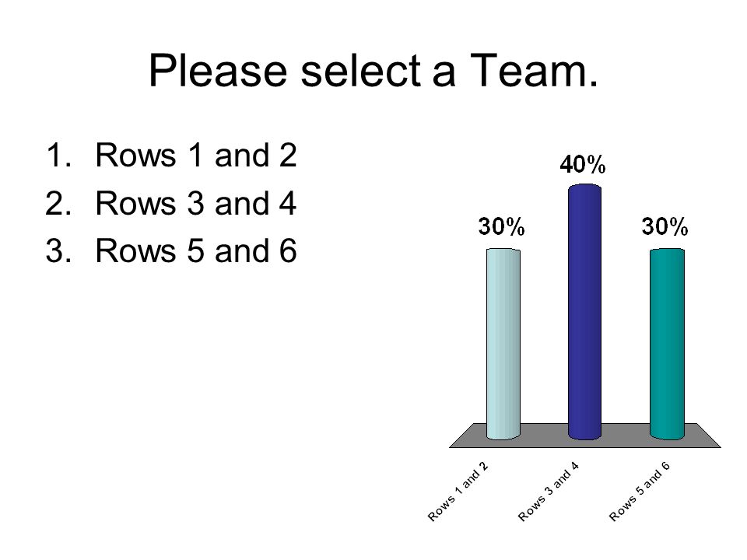Click the 40% data label
747x560 pixels.
pos(583,165)
